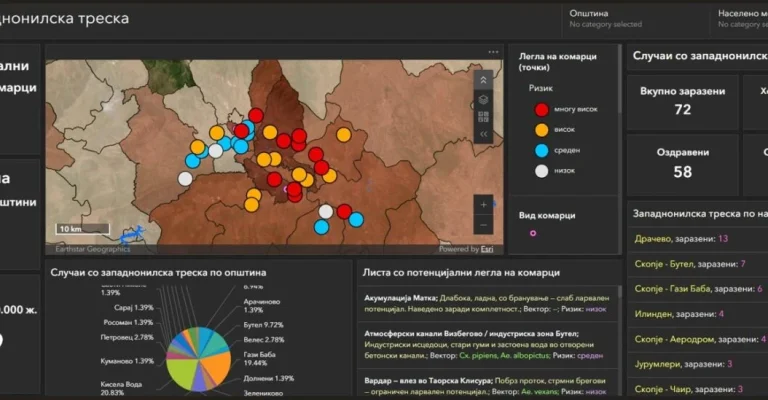
Task: Click the 'Легла на комарци (точки)' legend title
Action: (x=557, y=62)
